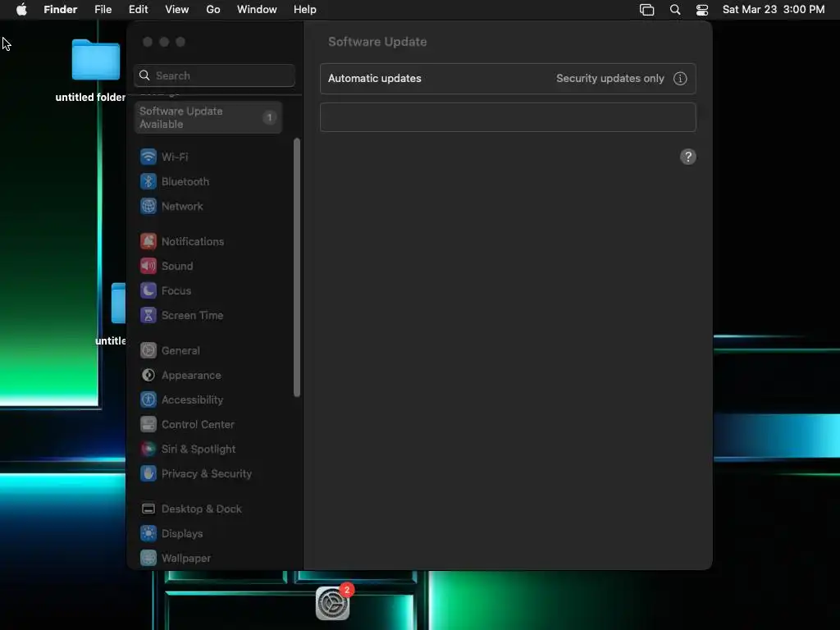Click the sidebar Search field
Screen dimensions: 840x630
tap(214, 75)
